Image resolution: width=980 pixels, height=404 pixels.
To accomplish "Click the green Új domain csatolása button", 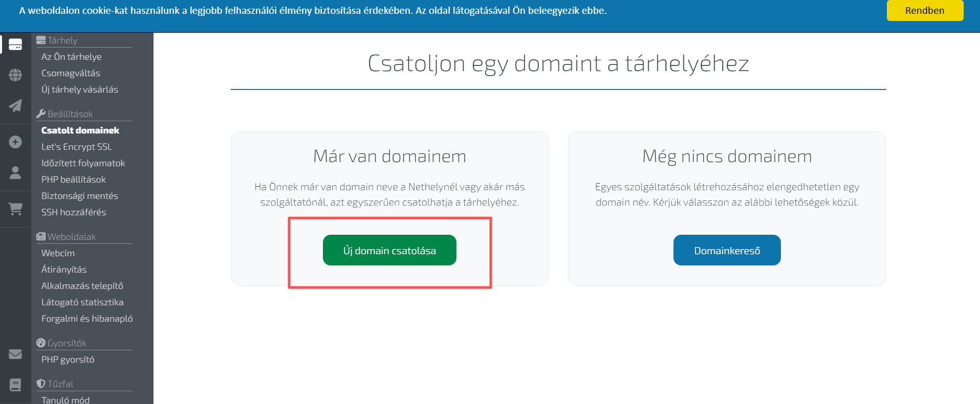I will (389, 250).
